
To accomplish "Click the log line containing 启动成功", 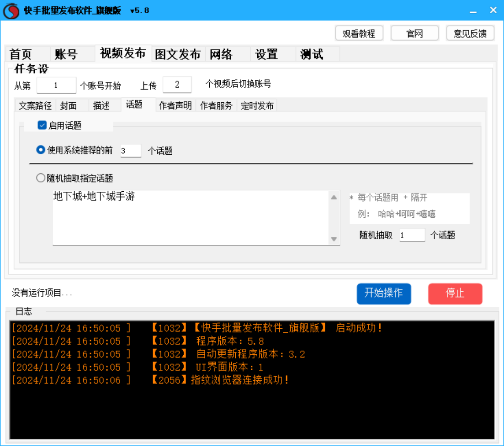I will tap(197, 328).
